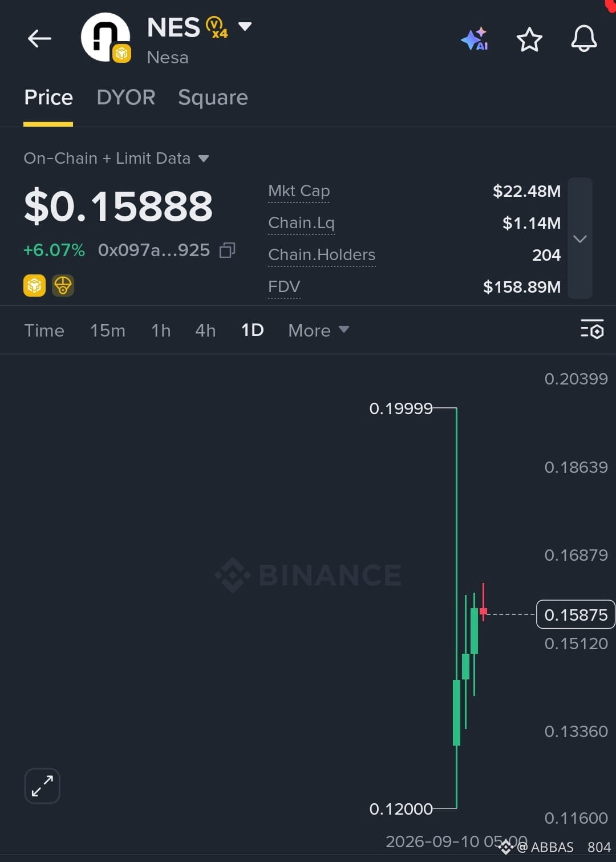
Task: Add NES to favorites with the star
Action: pos(529,39)
